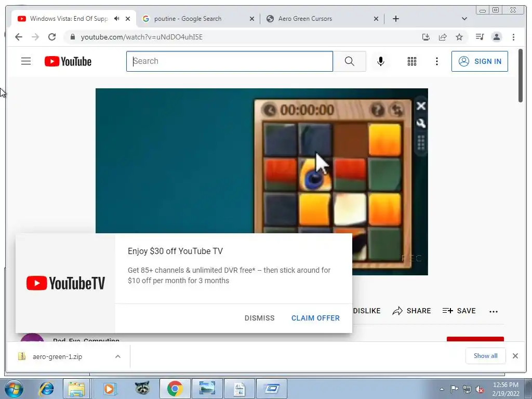Select the Windows Vista End Of Support tab
Viewport: 532px width, 399px height.
coord(69,19)
